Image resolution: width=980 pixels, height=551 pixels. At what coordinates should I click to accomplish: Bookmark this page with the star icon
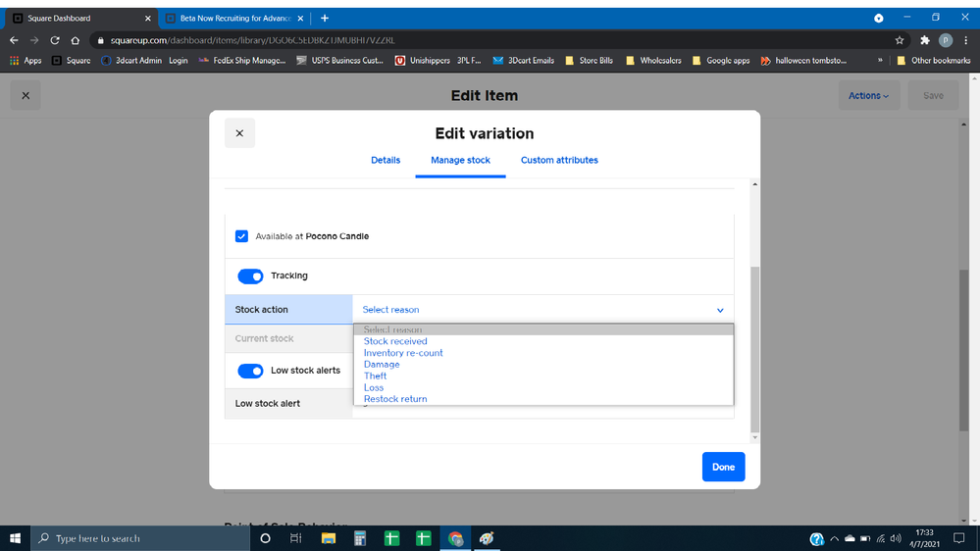pos(900,40)
